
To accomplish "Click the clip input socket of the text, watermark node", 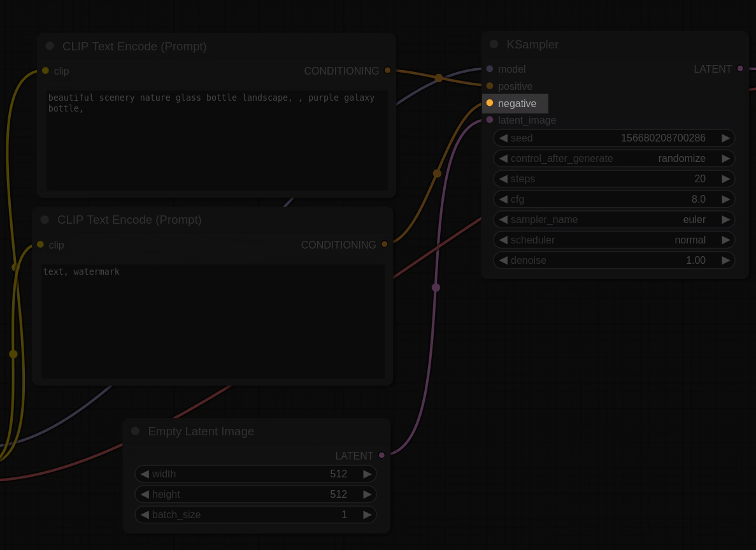I will coord(41,245).
